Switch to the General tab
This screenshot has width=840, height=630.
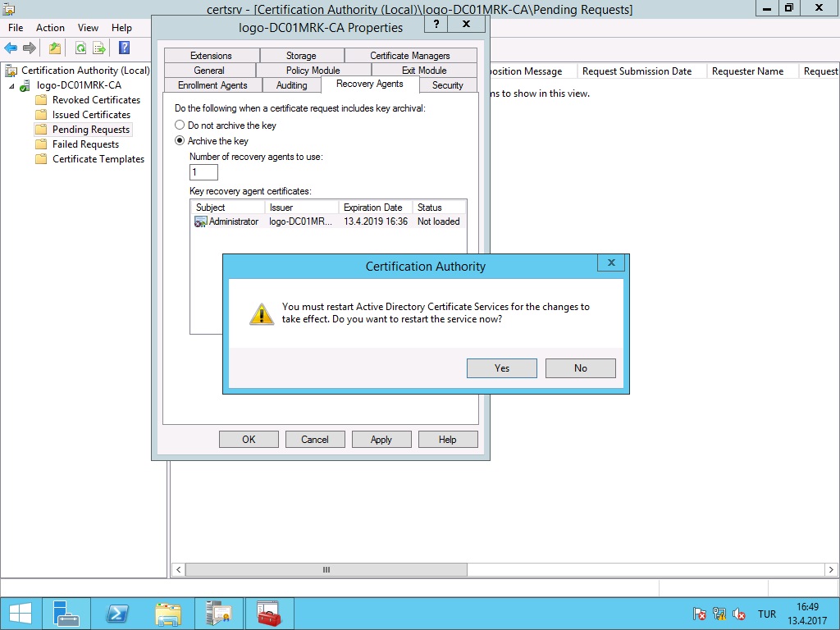(x=209, y=71)
